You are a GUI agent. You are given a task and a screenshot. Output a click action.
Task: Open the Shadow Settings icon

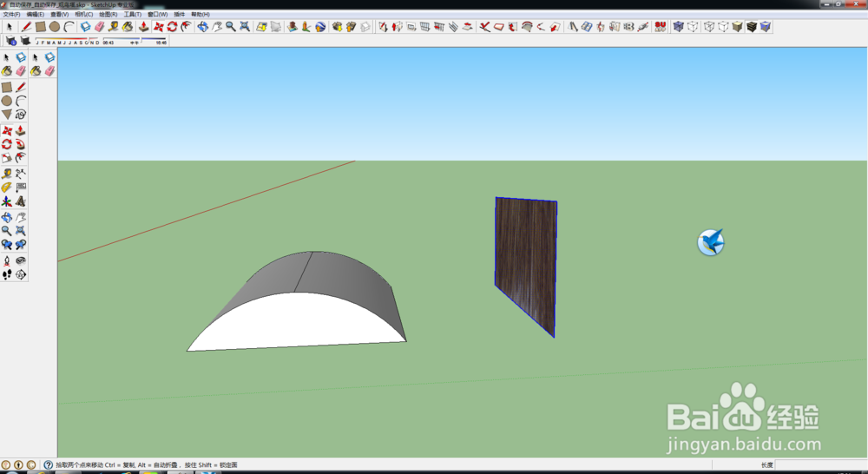pyautogui.click(x=10, y=41)
